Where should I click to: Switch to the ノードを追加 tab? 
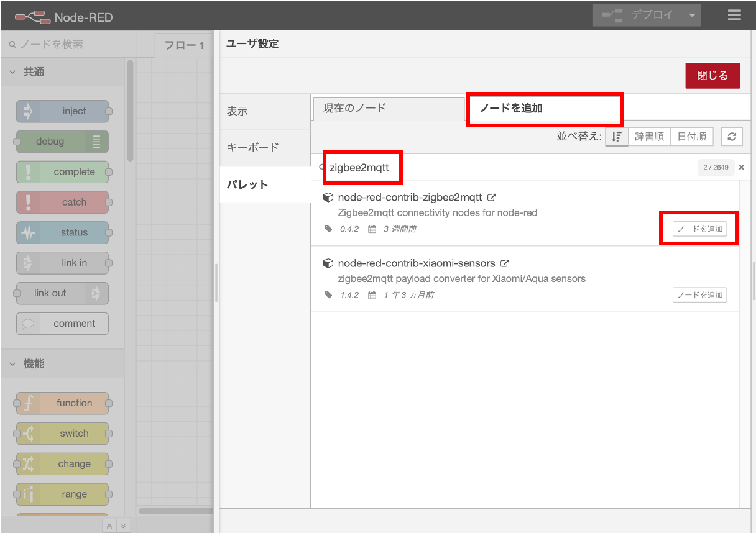click(x=544, y=108)
